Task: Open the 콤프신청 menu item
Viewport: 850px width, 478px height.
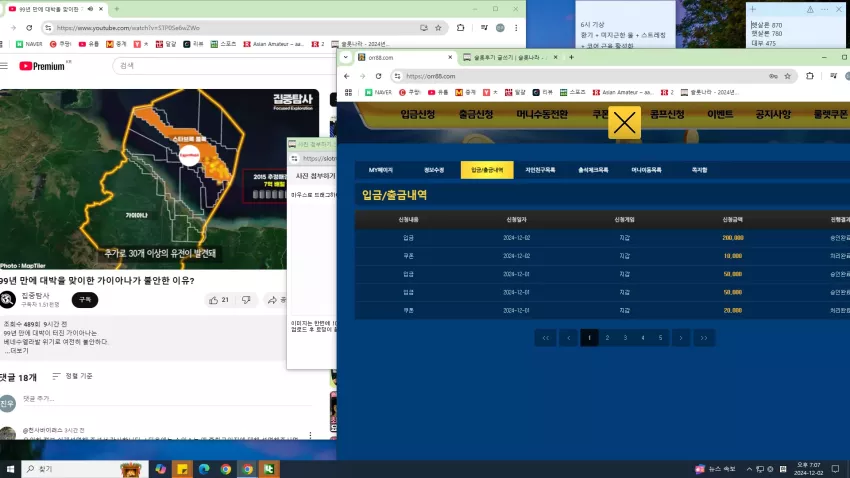Action: (x=667, y=114)
